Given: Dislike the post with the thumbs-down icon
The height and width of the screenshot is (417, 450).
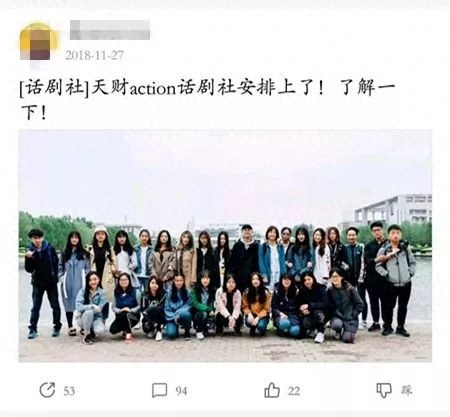Looking at the screenshot, I should pyautogui.click(x=384, y=390).
